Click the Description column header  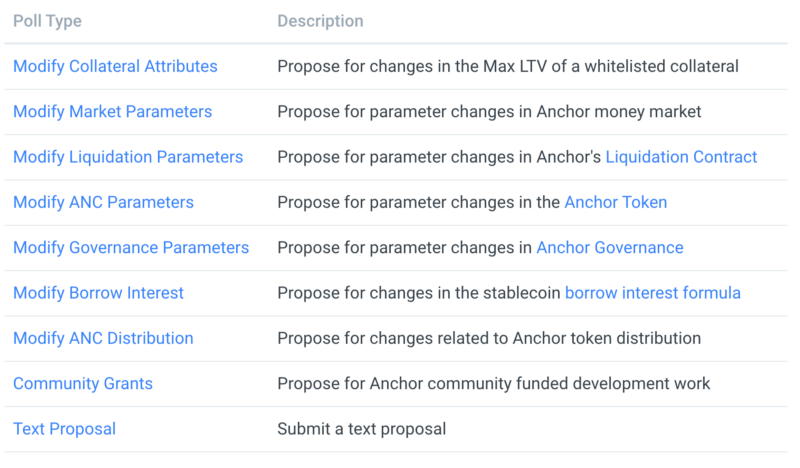tap(320, 21)
